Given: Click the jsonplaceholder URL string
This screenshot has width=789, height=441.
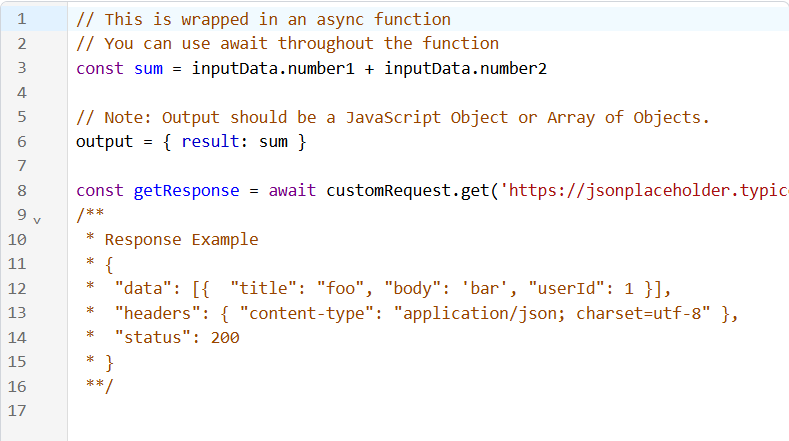Looking at the screenshot, I should pyautogui.click(x=644, y=191).
